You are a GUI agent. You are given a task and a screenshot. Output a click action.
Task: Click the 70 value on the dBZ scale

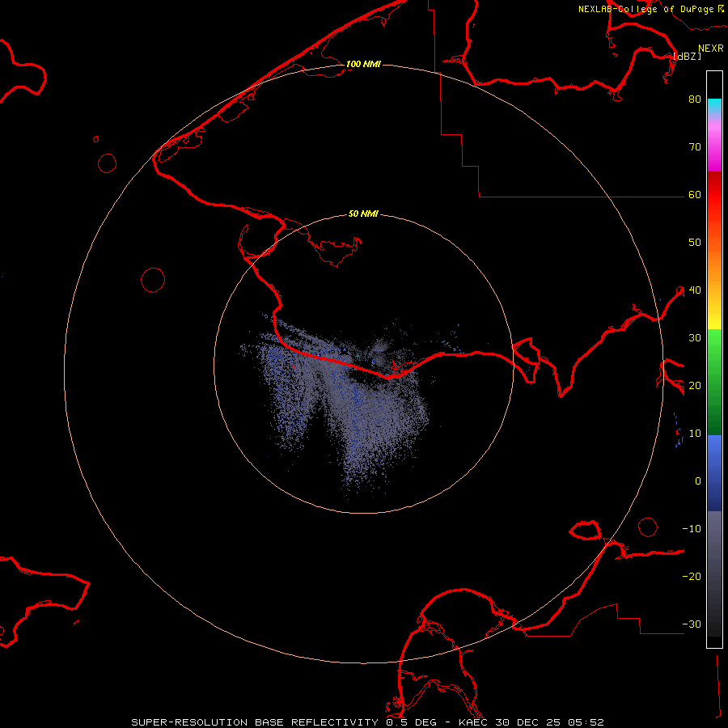(x=695, y=147)
